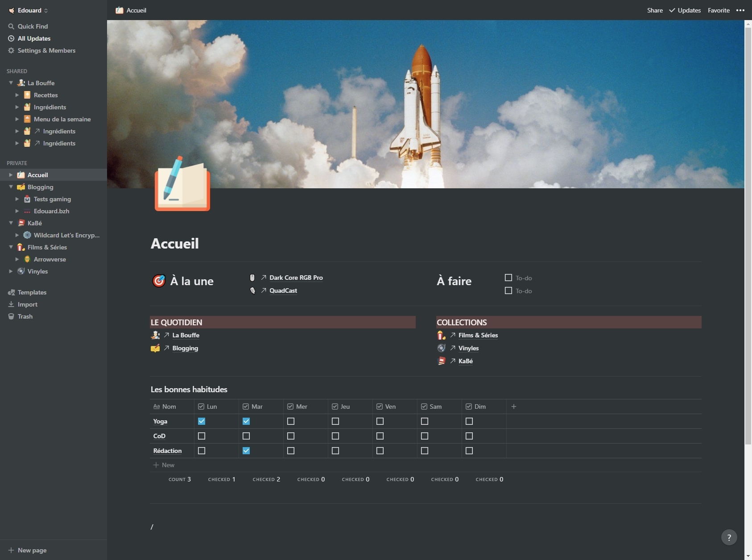Open the Dark Core RGB Pro link
The width and height of the screenshot is (752, 560).
[296, 278]
